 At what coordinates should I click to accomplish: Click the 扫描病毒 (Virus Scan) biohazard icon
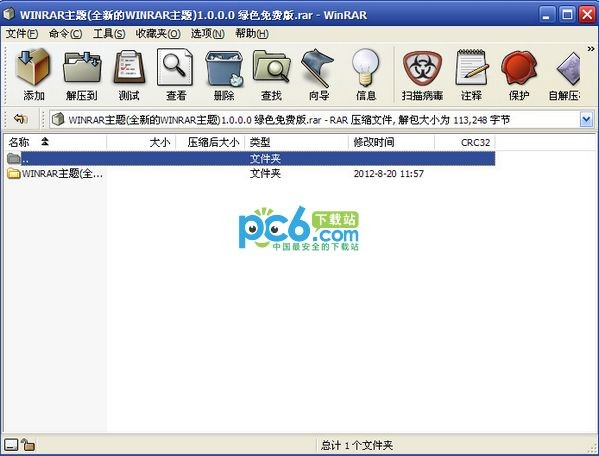tap(423, 68)
